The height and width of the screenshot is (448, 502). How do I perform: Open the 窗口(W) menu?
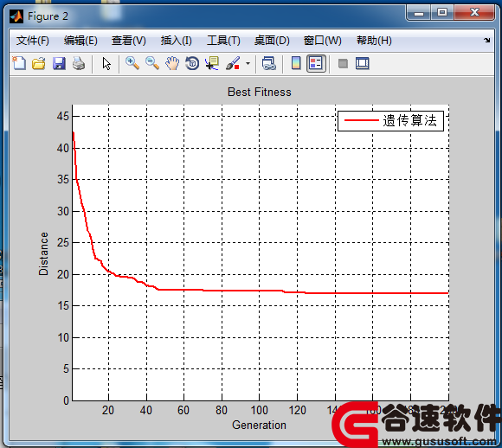pyautogui.click(x=322, y=41)
